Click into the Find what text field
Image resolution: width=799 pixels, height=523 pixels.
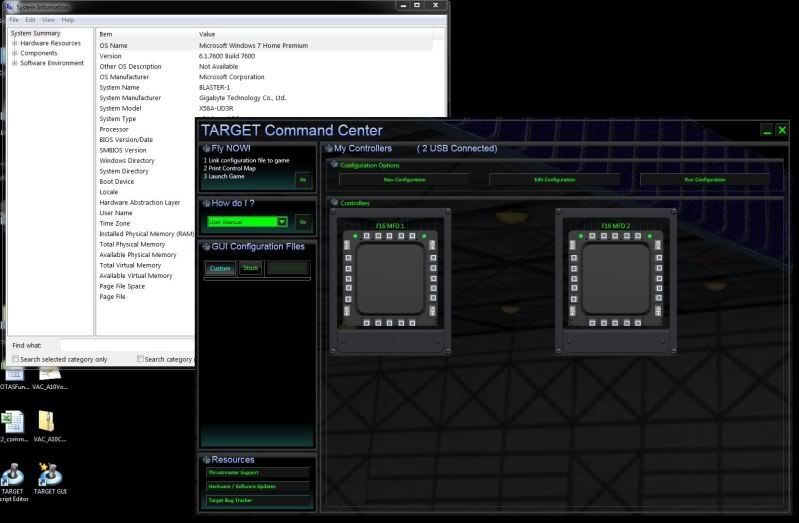click(x=125, y=345)
